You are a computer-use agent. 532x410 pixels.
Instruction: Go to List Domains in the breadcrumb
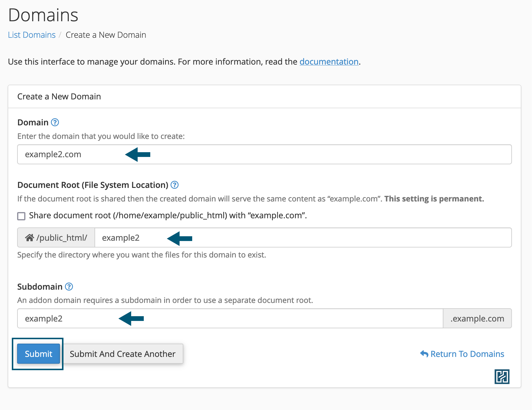(x=32, y=35)
